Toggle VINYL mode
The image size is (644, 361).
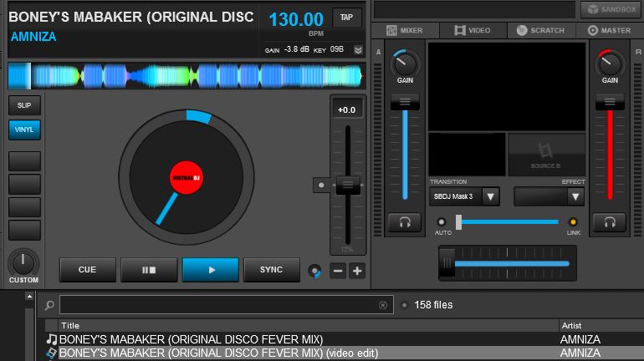(x=24, y=130)
